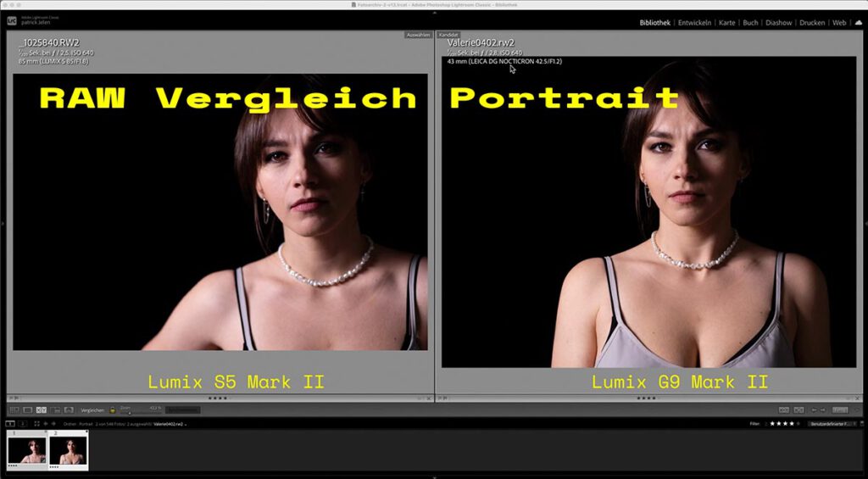Open the Karte module
Screen dimensions: 868x479
click(x=726, y=23)
